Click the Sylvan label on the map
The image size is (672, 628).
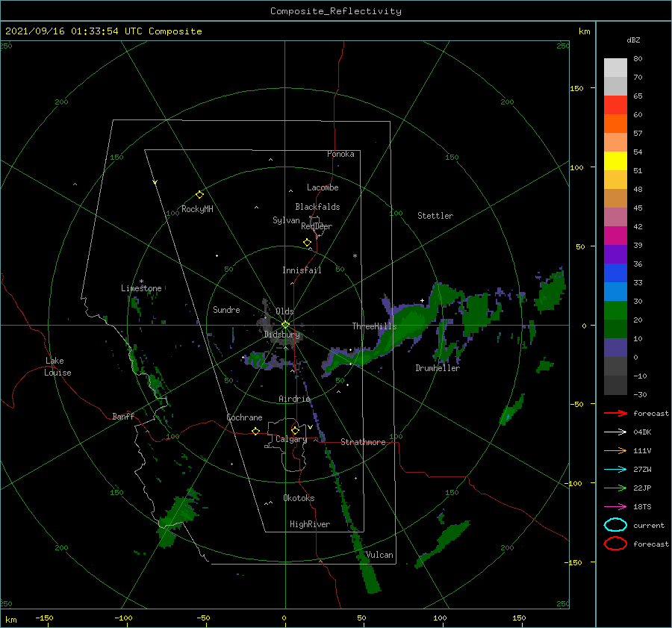(286, 220)
